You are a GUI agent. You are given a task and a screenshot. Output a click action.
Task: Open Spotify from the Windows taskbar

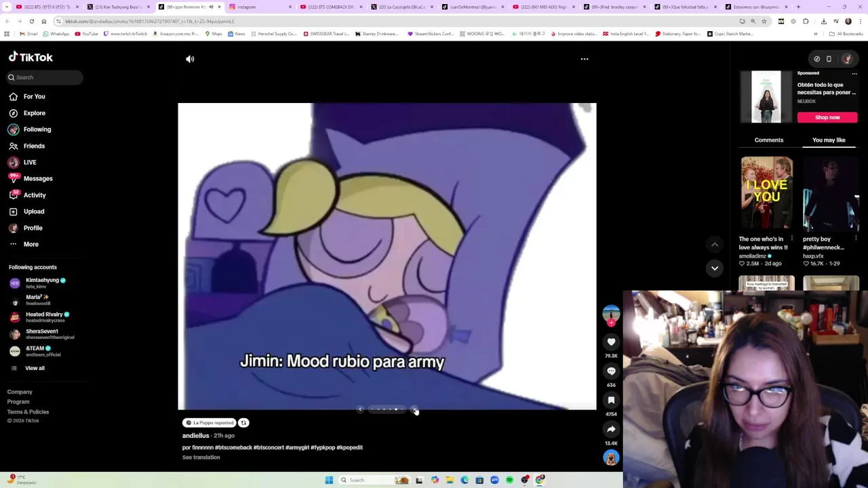pos(509,480)
